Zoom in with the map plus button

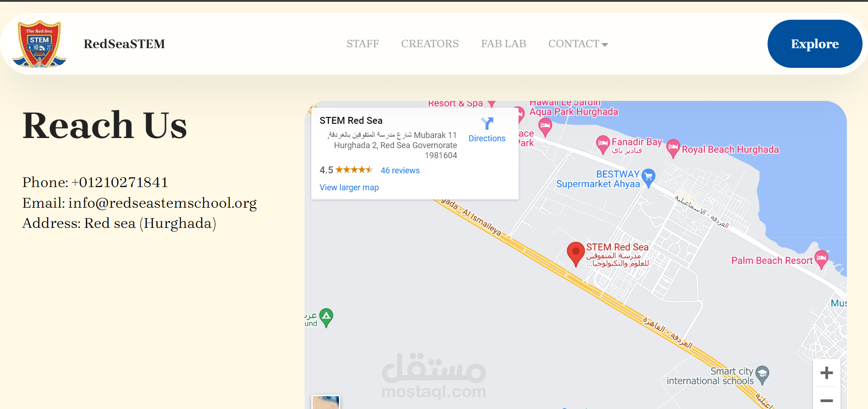point(826,373)
